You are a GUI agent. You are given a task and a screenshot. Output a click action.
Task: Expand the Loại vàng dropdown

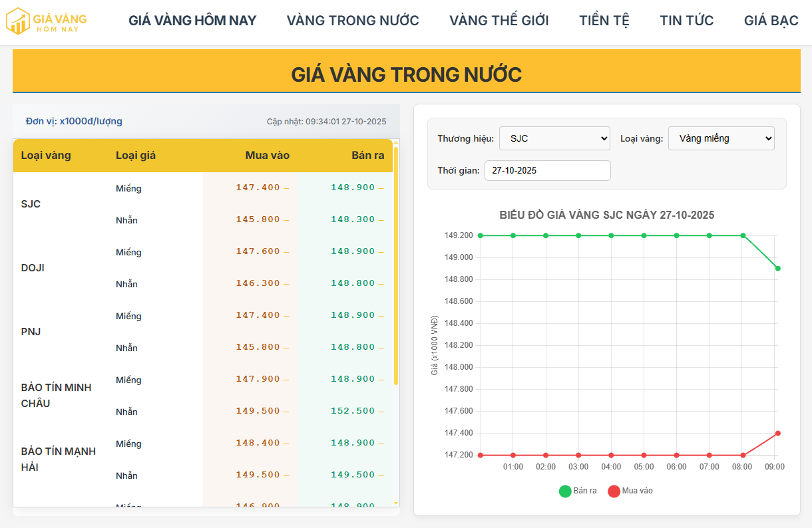point(721,138)
